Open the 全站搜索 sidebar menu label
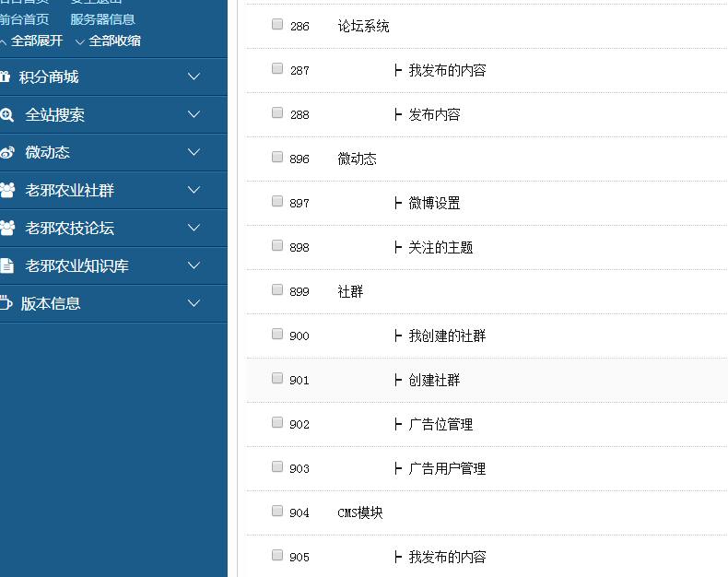This screenshot has height=577, width=728. click(x=54, y=115)
